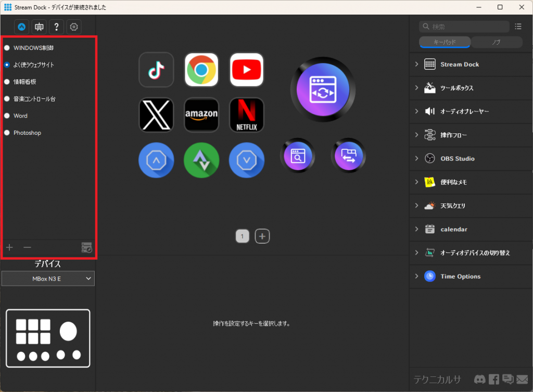Select the 情報看板 profile radio button
The width and height of the screenshot is (533, 392).
pos(7,82)
